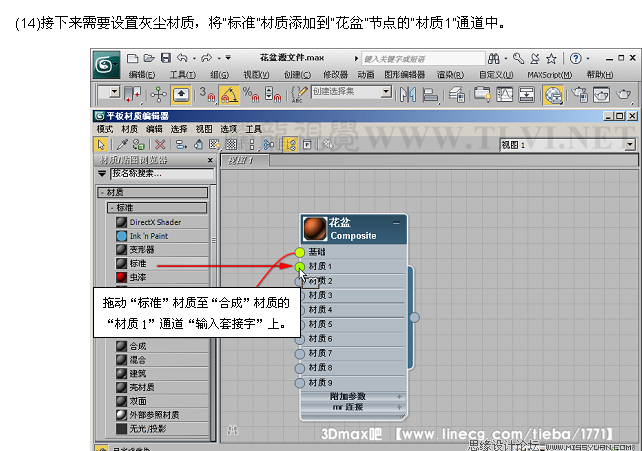Click the red X Delete Selected icon
Screen dimensions: 642x451
[x=160, y=144]
